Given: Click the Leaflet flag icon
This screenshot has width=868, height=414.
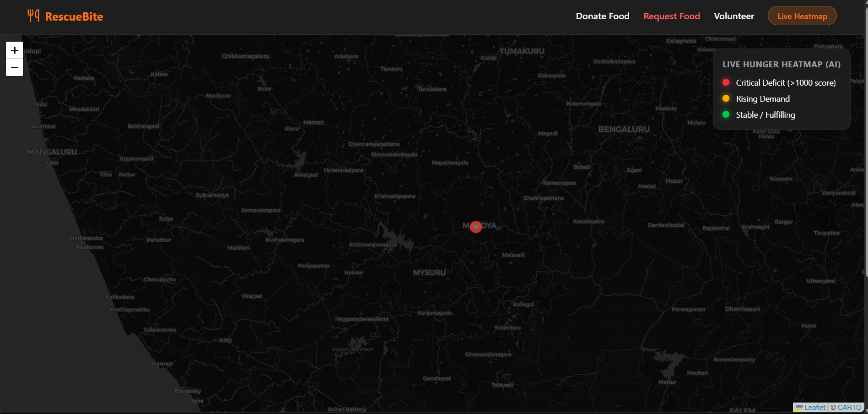Looking at the screenshot, I should (799, 408).
